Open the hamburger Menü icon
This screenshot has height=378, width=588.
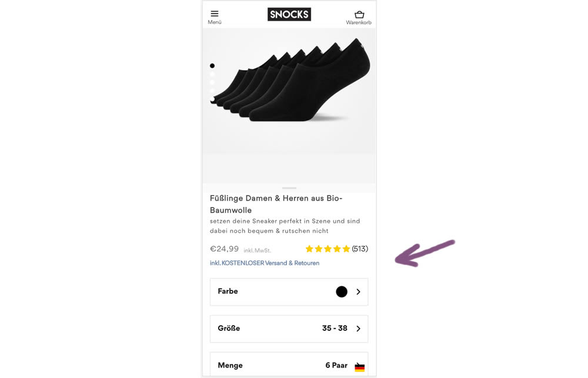tap(215, 14)
